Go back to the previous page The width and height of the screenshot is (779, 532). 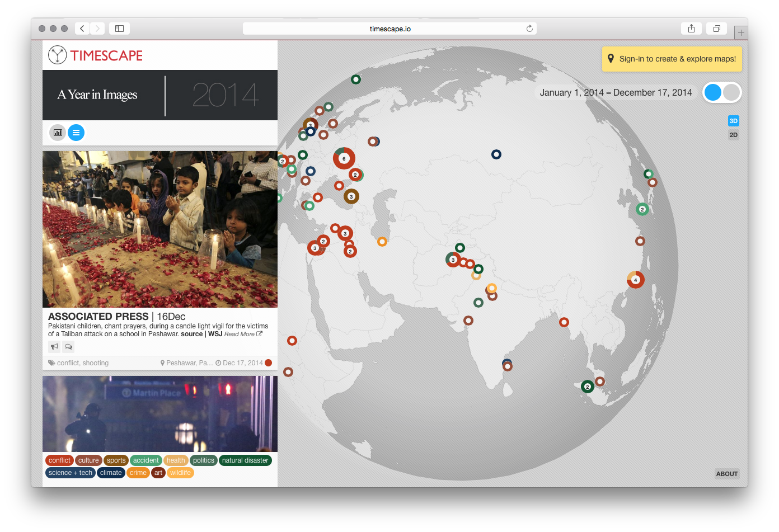coord(82,29)
